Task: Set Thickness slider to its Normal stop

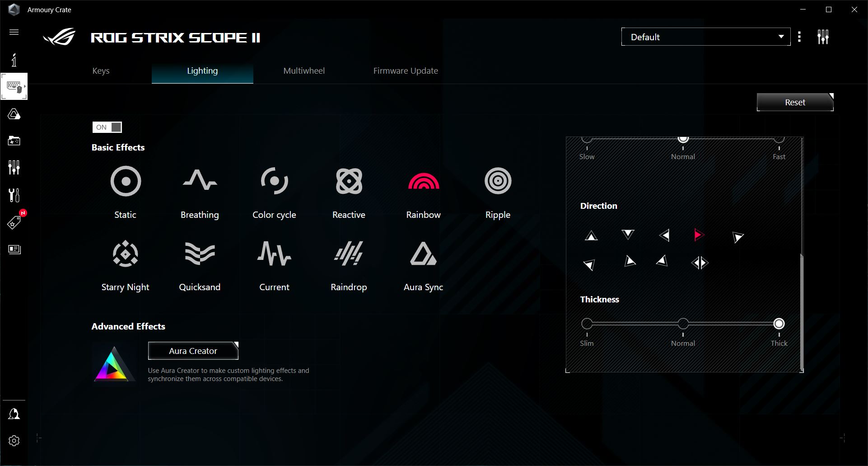Action: (x=683, y=324)
